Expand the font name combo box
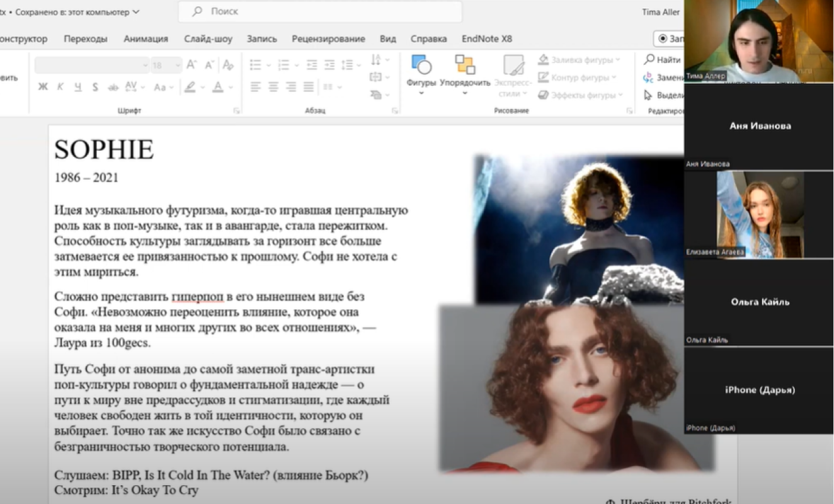This screenshot has width=834, height=504. click(145, 66)
